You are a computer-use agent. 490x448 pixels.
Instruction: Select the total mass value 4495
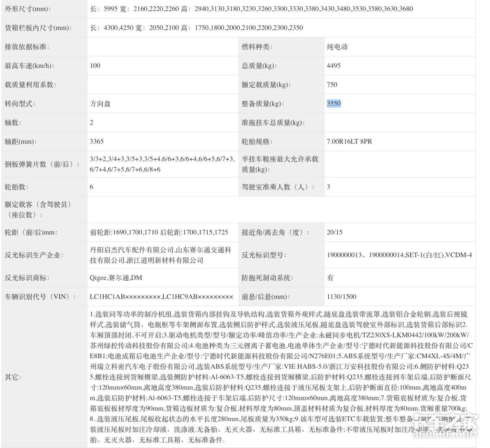click(334, 66)
